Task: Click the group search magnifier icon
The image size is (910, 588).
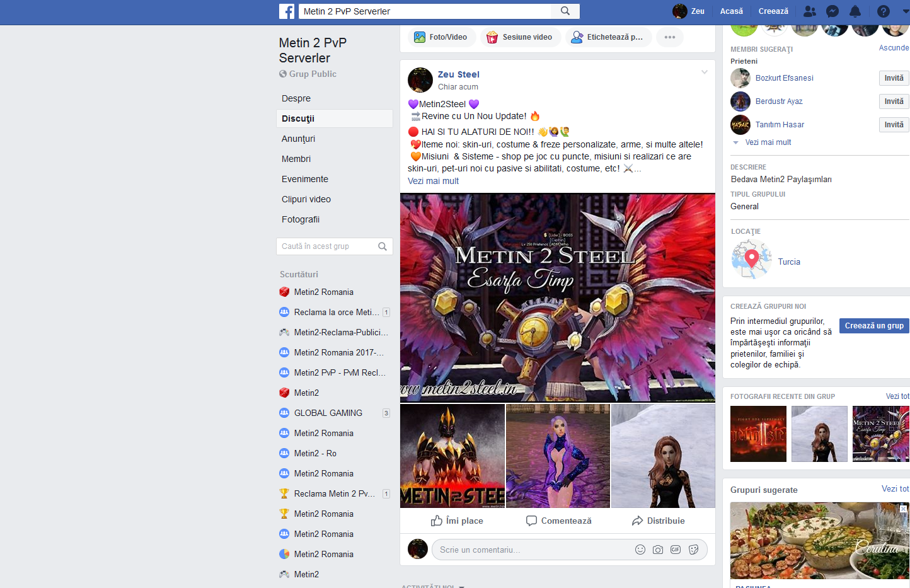Action: click(x=383, y=246)
